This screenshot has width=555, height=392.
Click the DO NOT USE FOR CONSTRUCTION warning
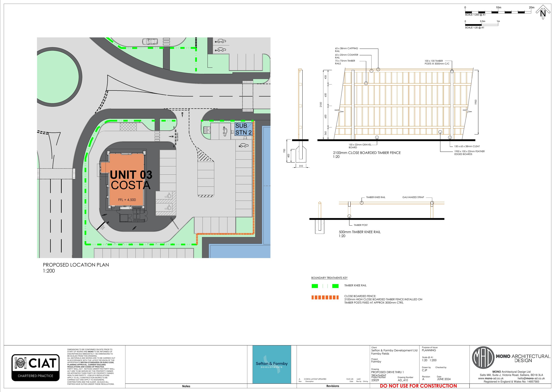click(x=418, y=386)
